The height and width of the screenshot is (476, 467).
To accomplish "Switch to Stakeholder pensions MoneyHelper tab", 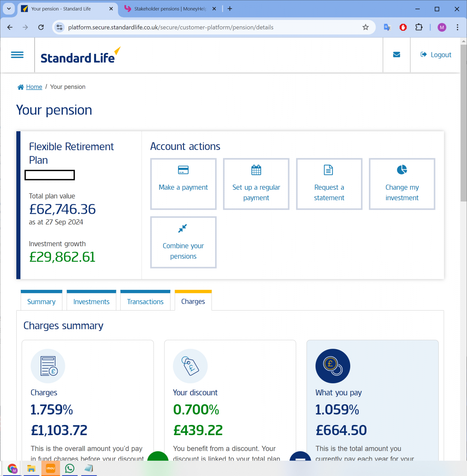I will pyautogui.click(x=170, y=9).
